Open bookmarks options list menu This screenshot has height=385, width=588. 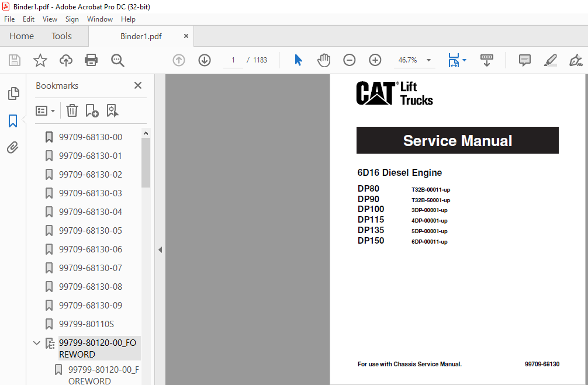click(x=46, y=110)
